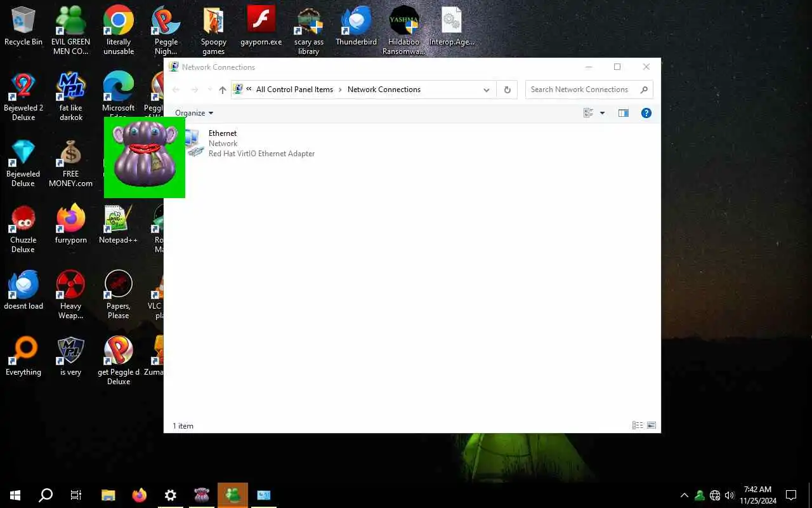Screen dimensions: 812x508
Task: Select the gayporn.exe Flash icon
Action: tap(261, 27)
